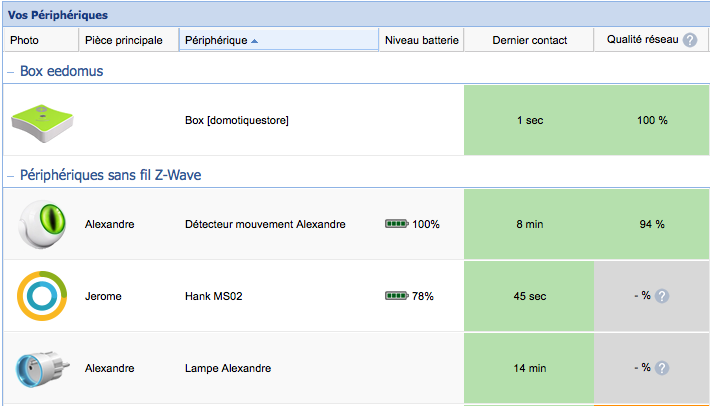Sort by Dernier contact column header
710x406 pixels.
tap(529, 40)
